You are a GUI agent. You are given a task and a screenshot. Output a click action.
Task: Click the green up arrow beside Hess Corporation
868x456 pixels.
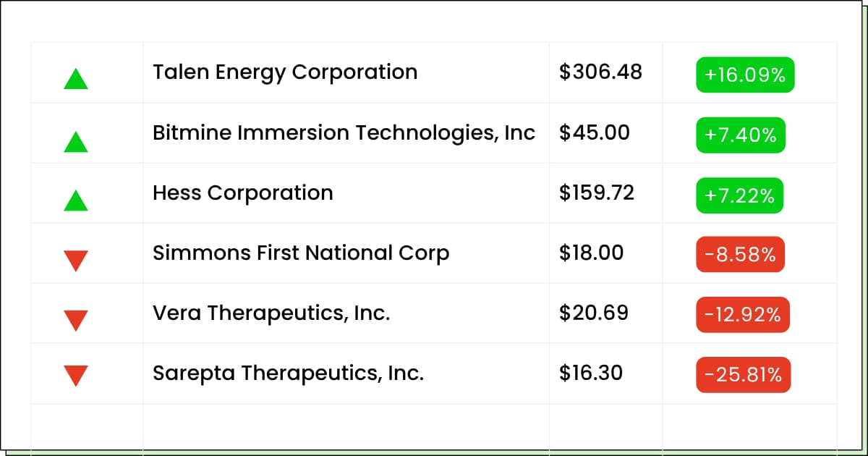pos(75,200)
